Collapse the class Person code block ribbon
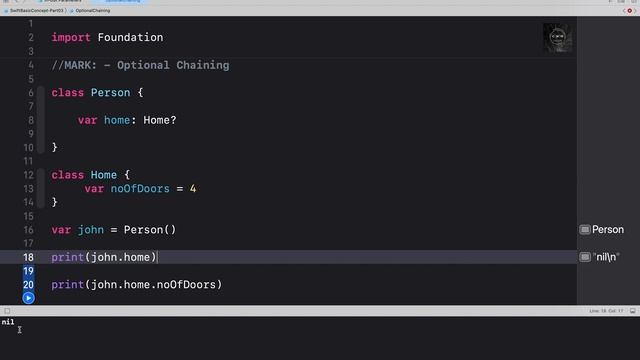The width and height of the screenshot is (640, 360). pos(40,120)
